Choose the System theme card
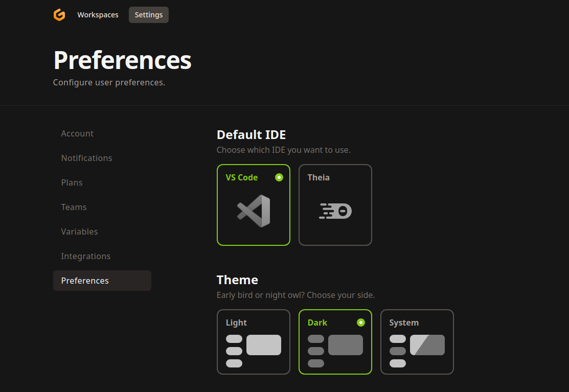This screenshot has height=392, width=569. tap(417, 342)
